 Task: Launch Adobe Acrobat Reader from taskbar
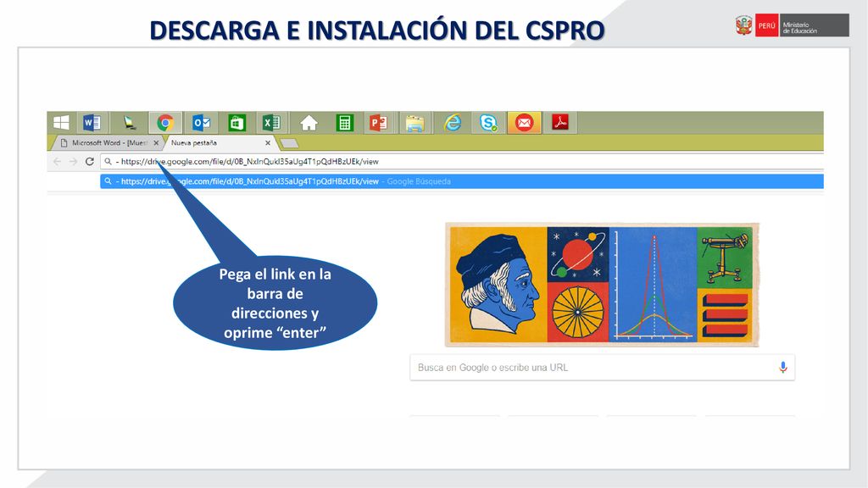click(559, 122)
